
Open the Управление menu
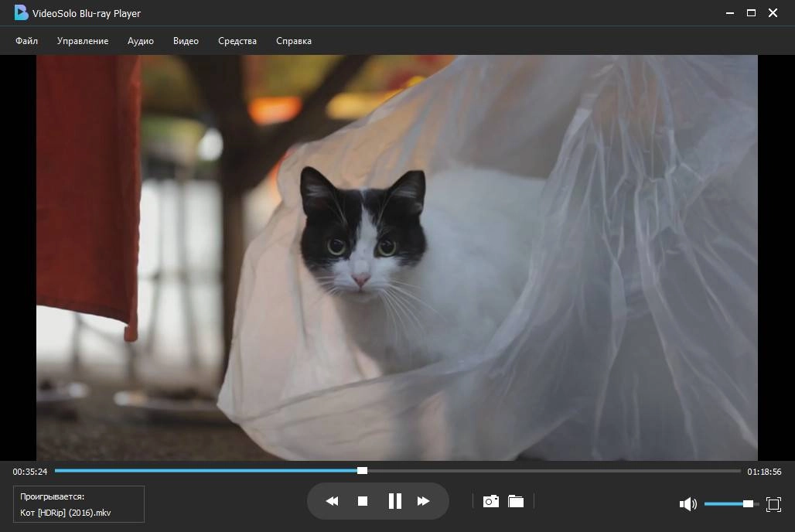[83, 41]
